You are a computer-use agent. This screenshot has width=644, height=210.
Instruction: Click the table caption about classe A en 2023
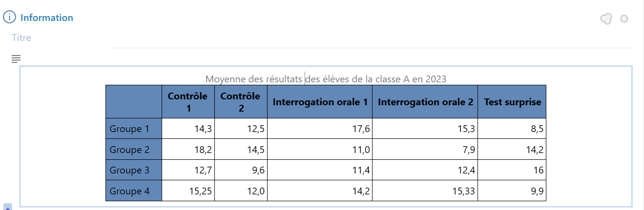click(326, 78)
